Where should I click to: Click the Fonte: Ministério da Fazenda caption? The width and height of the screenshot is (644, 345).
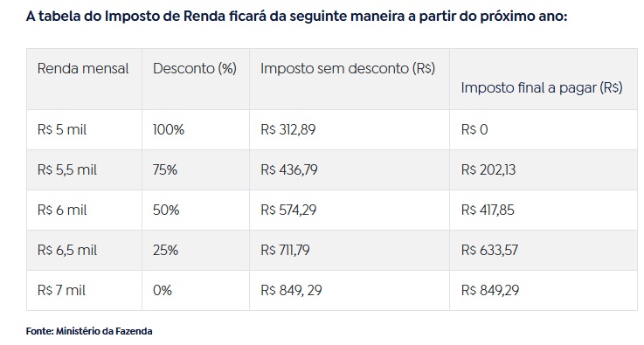tap(89, 331)
